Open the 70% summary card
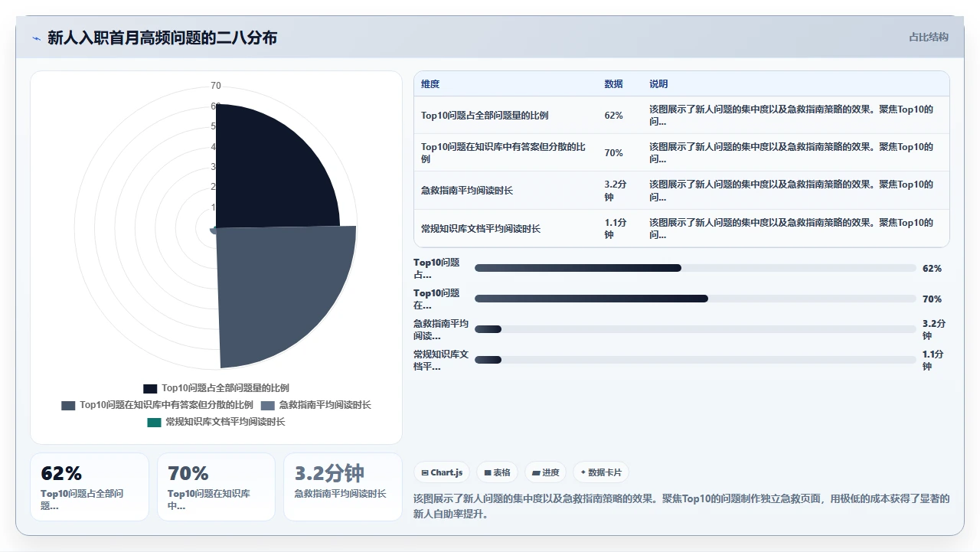This screenshot has width=980, height=552. pyautogui.click(x=216, y=487)
